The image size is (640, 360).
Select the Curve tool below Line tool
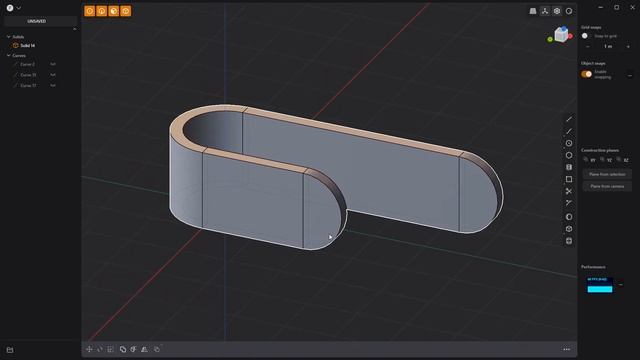point(569,131)
